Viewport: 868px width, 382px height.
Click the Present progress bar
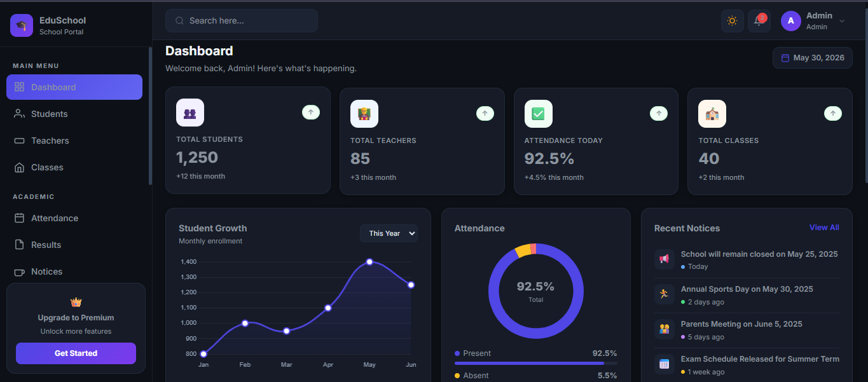pyautogui.click(x=535, y=363)
